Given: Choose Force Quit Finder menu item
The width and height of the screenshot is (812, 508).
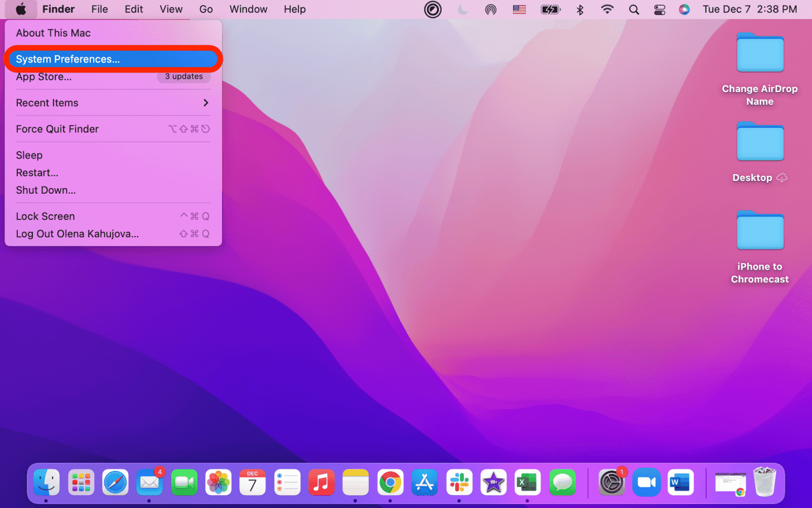Looking at the screenshot, I should (x=57, y=129).
